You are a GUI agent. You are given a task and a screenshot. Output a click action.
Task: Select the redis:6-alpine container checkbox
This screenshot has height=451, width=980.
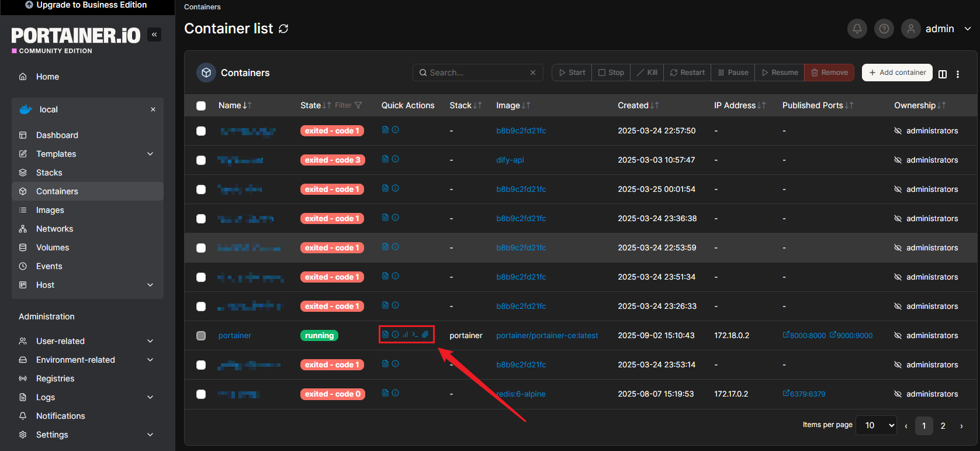[201, 394]
